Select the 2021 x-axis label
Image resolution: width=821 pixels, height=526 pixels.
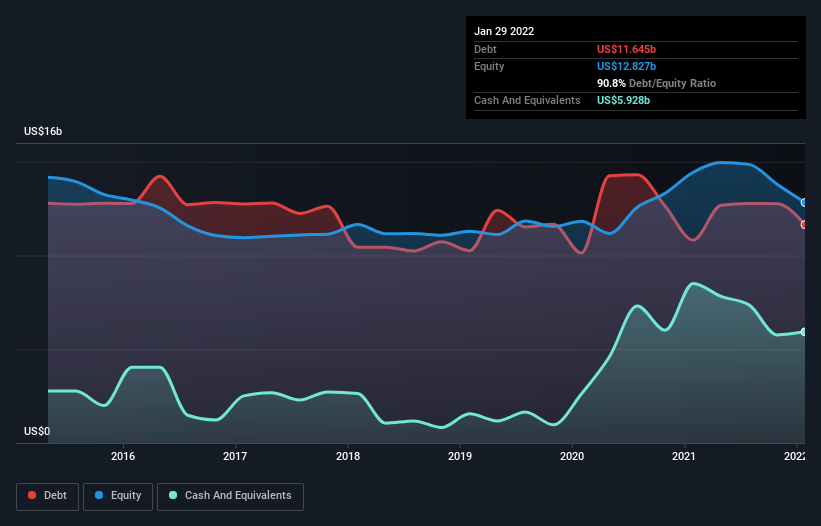click(684, 456)
